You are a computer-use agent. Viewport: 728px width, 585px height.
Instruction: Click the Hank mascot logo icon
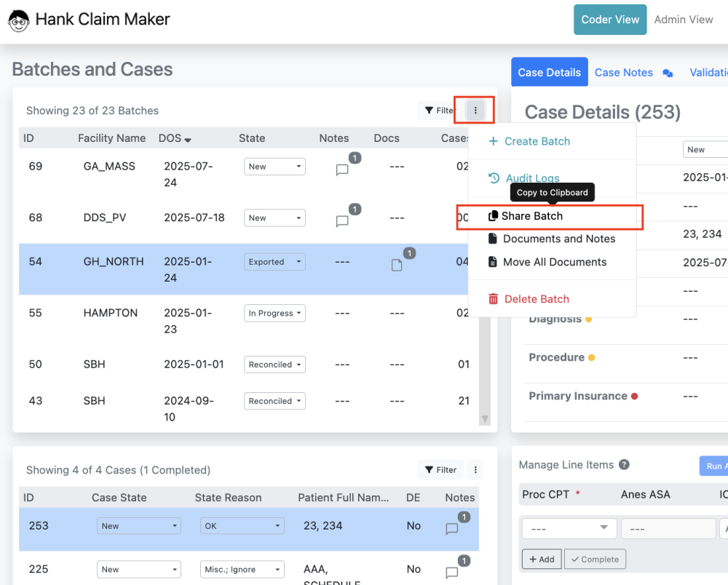tap(19, 20)
